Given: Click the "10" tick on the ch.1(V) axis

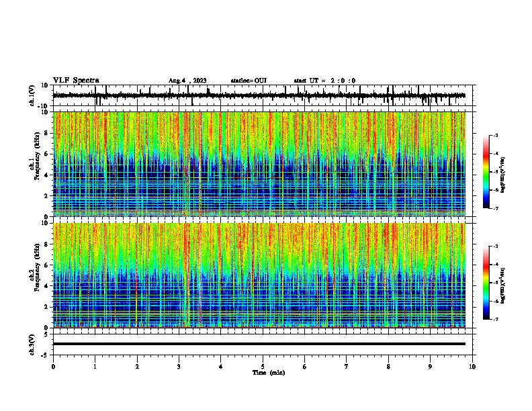Looking at the screenshot, I should [x=44, y=85].
